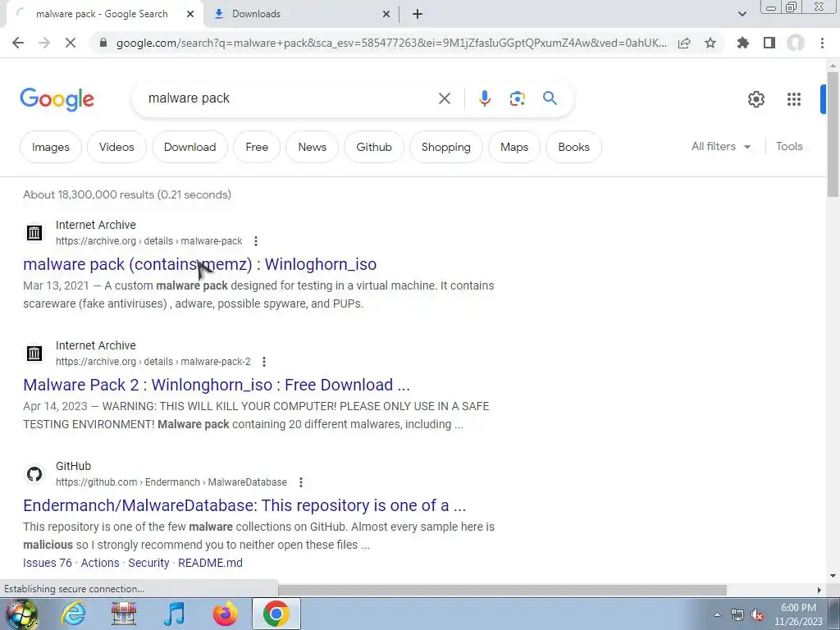840x630 pixels.
Task: Filter results by Videos
Action: click(116, 147)
